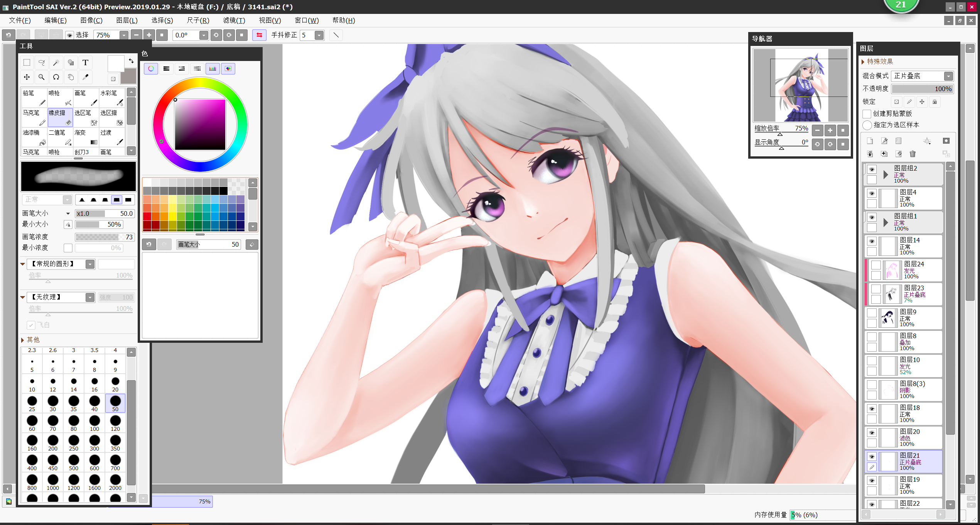Open the 手抖修正 stabilizer dropdown
The width and height of the screenshot is (980, 525).
[x=319, y=35]
